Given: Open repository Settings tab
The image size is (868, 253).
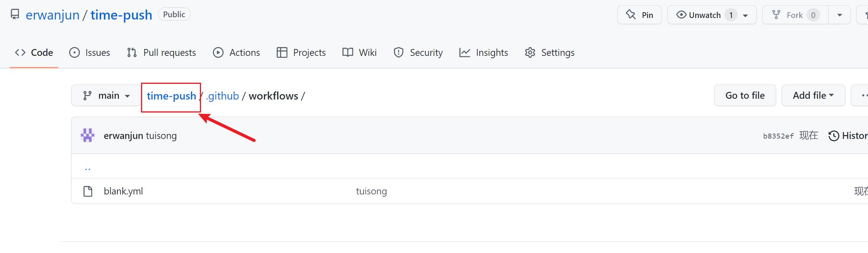Looking at the screenshot, I should click(x=550, y=52).
